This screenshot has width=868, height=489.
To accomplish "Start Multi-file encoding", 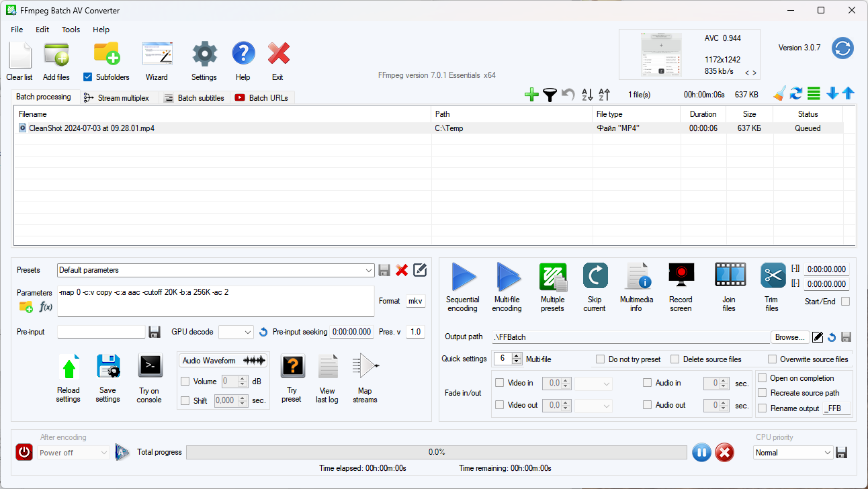I will tap(507, 276).
